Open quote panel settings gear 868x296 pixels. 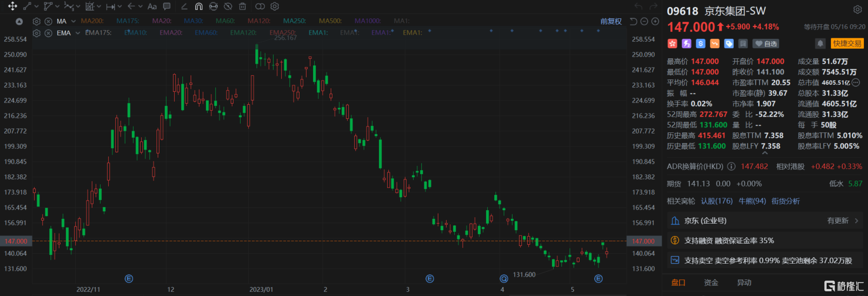(x=857, y=10)
